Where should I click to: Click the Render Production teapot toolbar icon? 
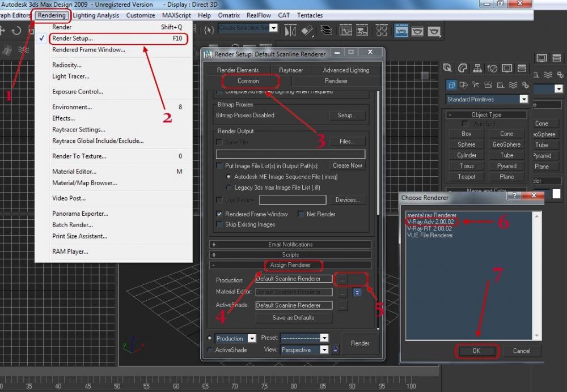[434, 31]
